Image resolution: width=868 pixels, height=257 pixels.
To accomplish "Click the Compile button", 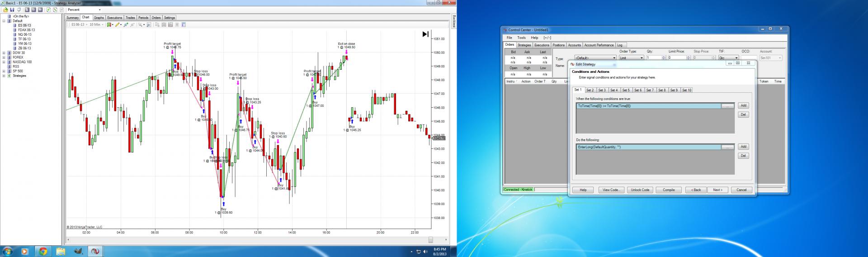I will click(x=669, y=190).
